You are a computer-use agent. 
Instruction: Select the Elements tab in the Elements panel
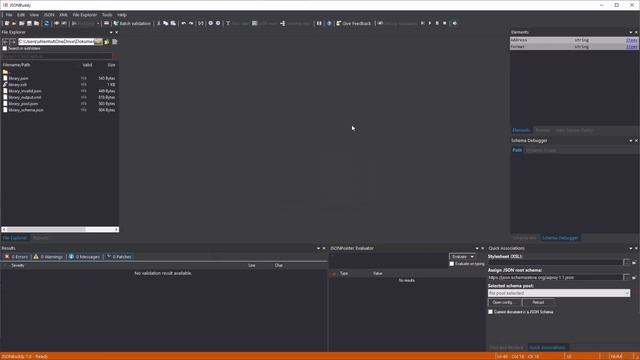pos(521,130)
